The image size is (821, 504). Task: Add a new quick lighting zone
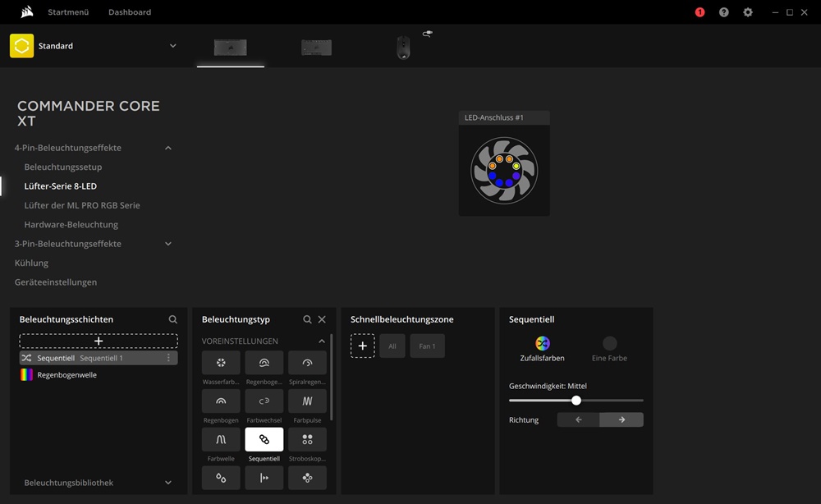[362, 346]
